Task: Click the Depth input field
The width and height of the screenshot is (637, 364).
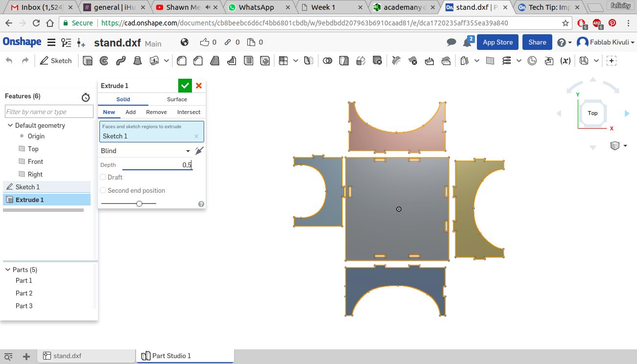Action: click(157, 165)
